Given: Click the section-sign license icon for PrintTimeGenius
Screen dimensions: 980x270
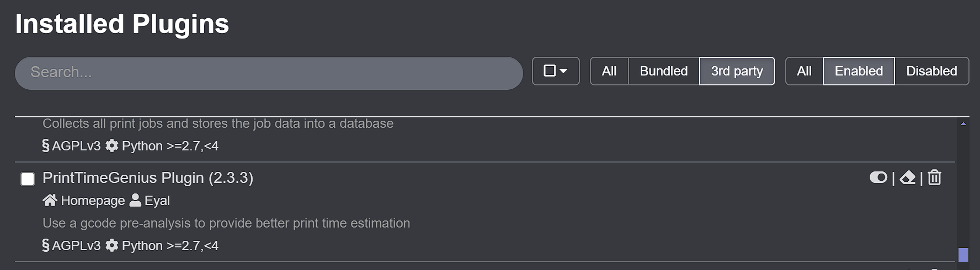Looking at the screenshot, I should click(x=46, y=245).
